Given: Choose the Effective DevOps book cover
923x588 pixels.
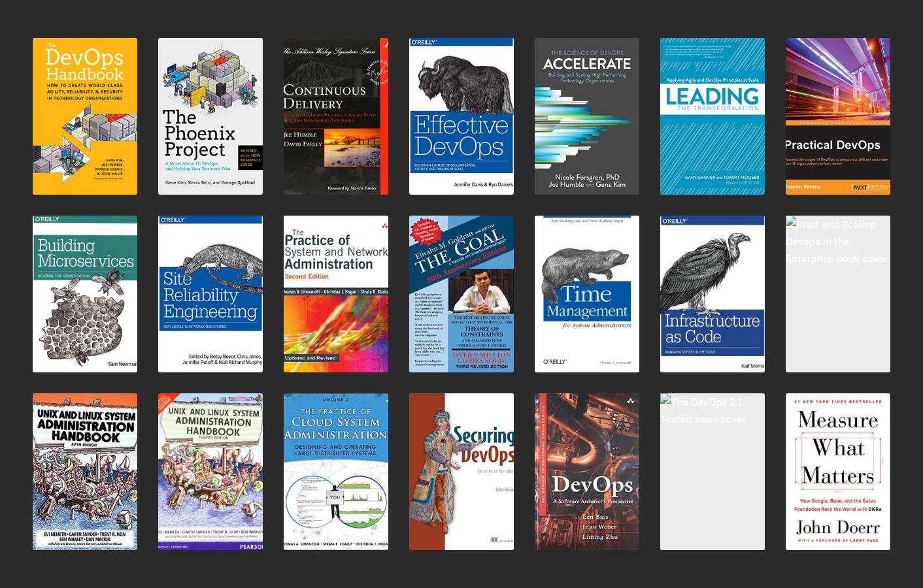Looking at the screenshot, I should point(461,116).
